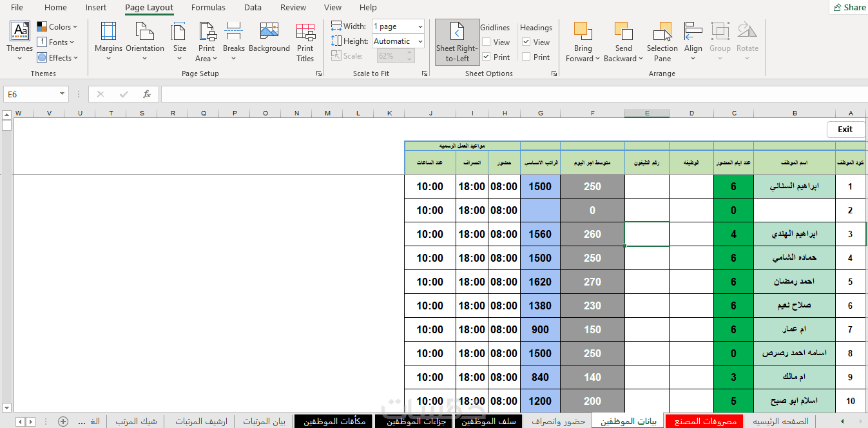This screenshot has width=868, height=428.
Task: Open theme Effects dropdown
Action: (57, 58)
